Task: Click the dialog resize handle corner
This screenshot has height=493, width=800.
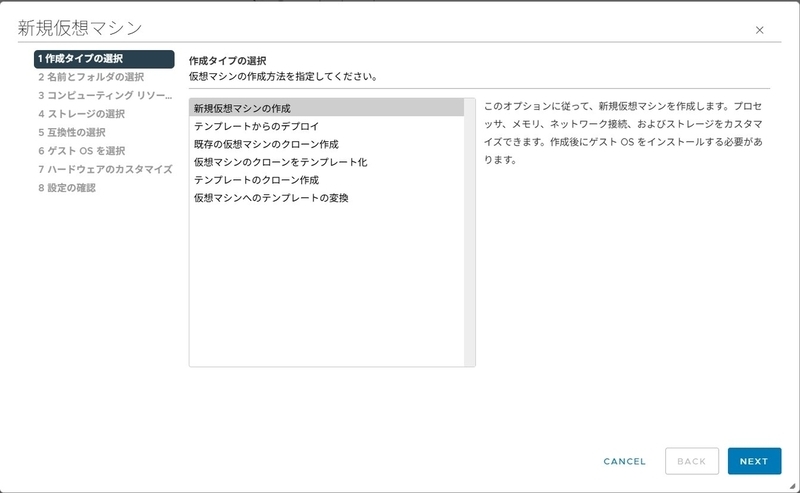Action: [793, 486]
